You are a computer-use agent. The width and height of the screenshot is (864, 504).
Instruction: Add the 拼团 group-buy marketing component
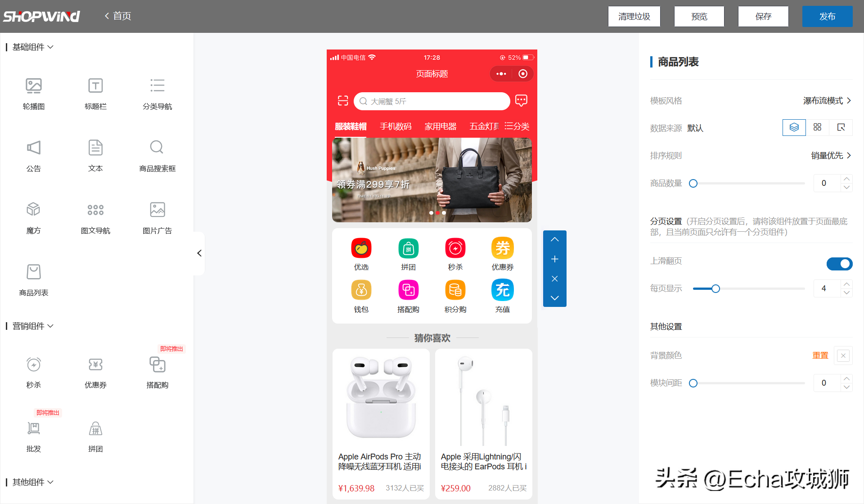coord(95,436)
